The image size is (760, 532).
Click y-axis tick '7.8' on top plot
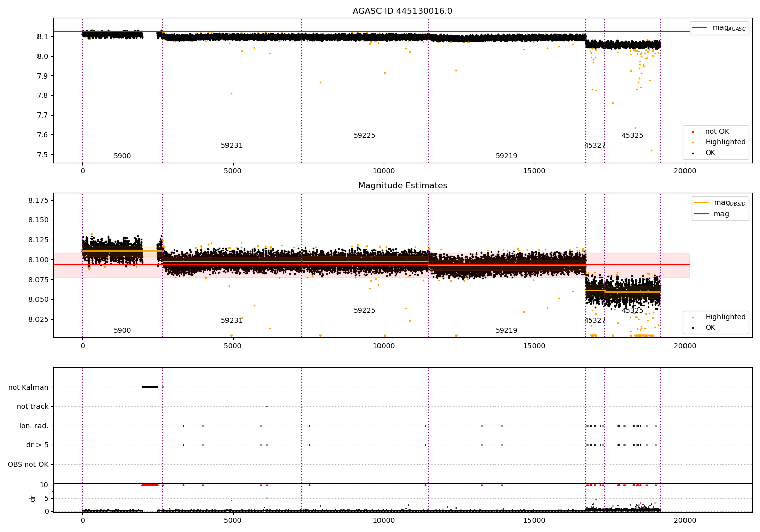[43, 96]
